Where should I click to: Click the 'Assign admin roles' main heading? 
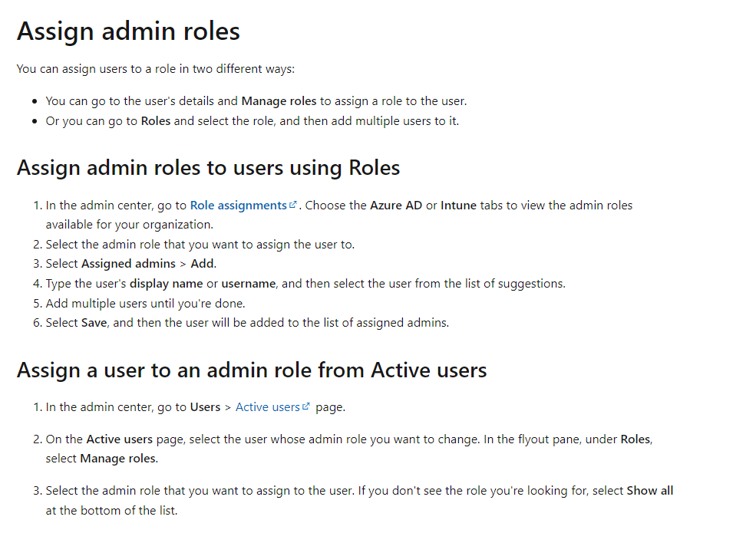[128, 31]
